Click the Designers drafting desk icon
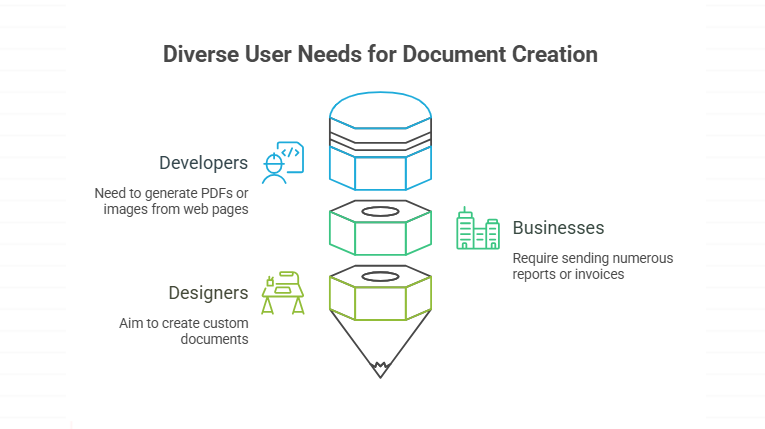The height and width of the screenshot is (429, 765). [x=282, y=293]
